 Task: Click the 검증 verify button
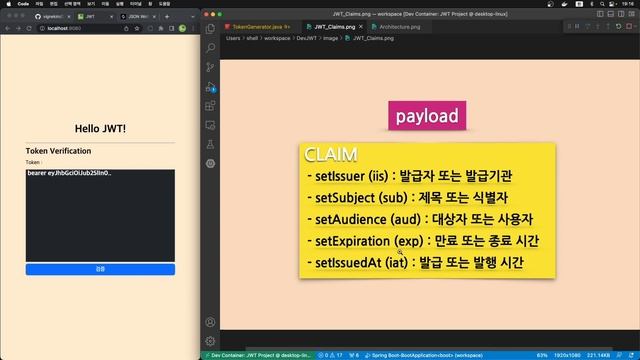[x=100, y=269]
